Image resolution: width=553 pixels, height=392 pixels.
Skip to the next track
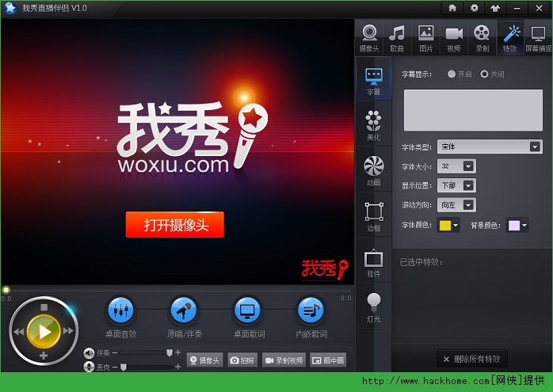pos(68,331)
